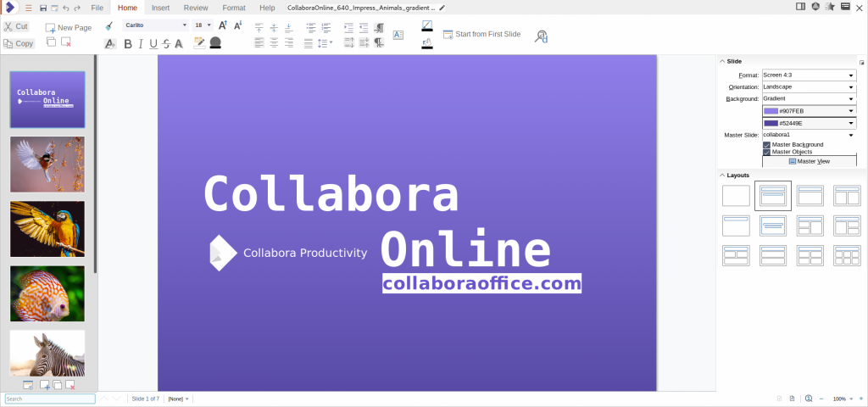Select the Clone Formatting paintbrush
868x407 pixels.
point(109,26)
